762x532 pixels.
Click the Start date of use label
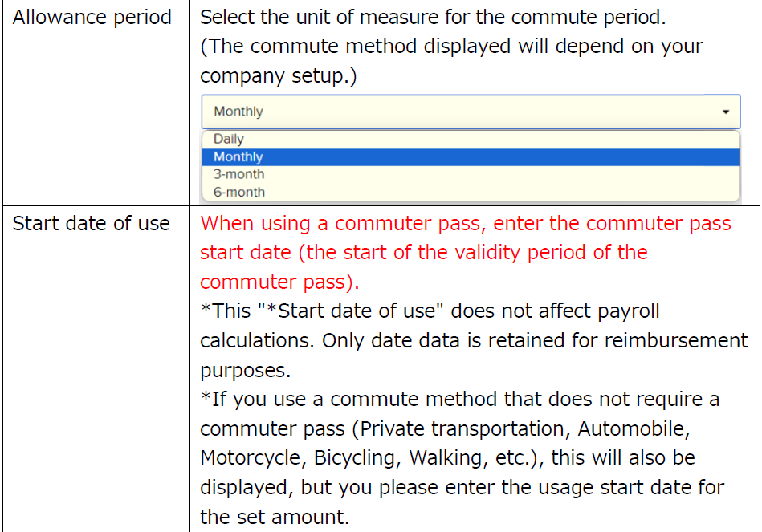coord(90,223)
